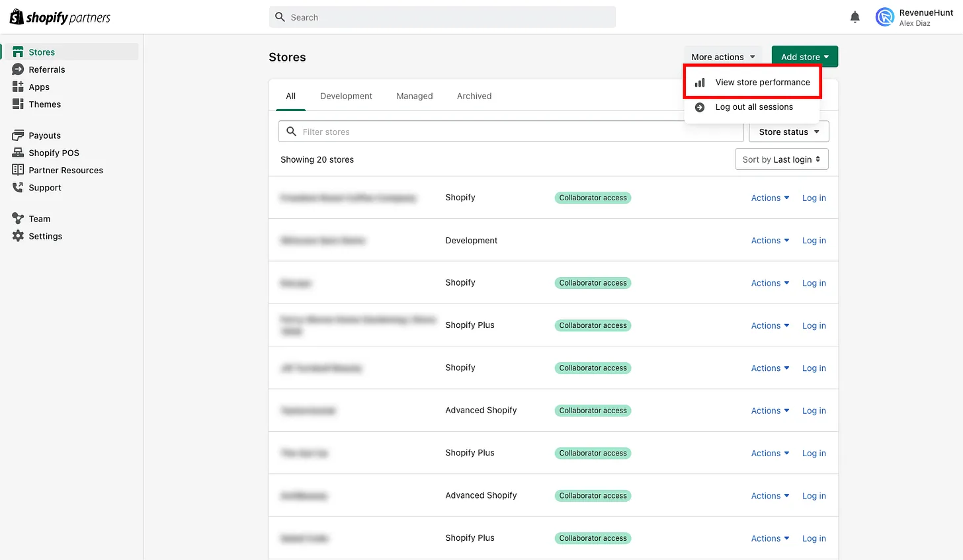The image size is (963, 560).
Task: Click the Support phone icon
Action: pos(18,187)
